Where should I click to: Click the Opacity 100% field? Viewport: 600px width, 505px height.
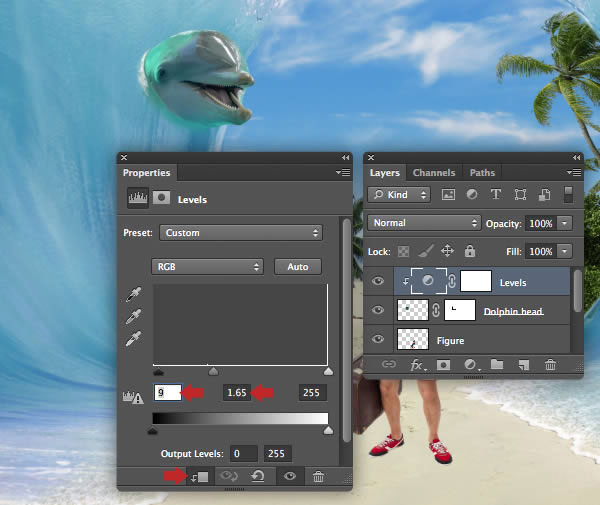(541, 223)
